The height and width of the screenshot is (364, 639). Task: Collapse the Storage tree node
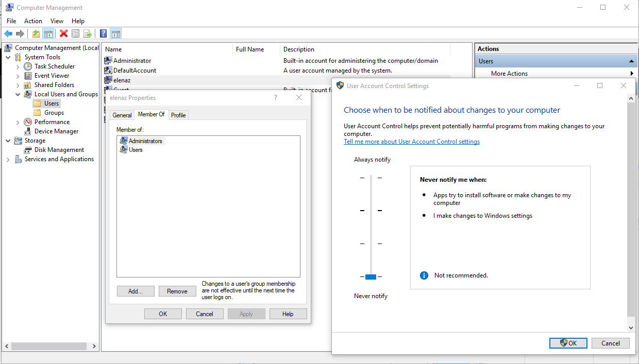(8, 141)
